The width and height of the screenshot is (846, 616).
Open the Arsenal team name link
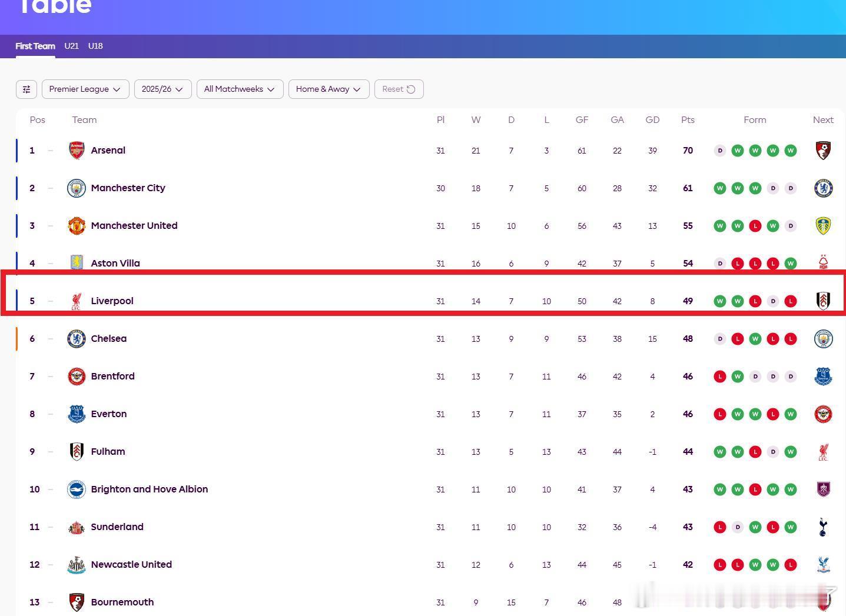click(x=108, y=151)
